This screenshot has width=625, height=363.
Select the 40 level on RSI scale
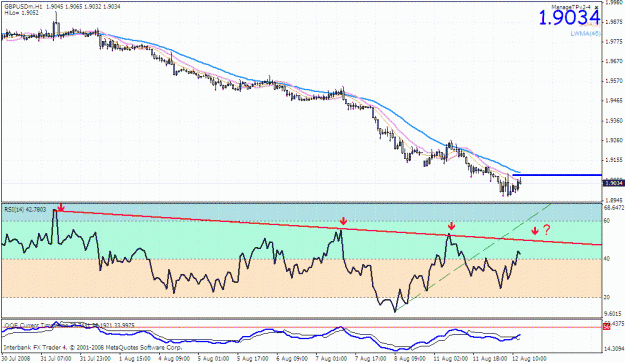click(x=607, y=259)
